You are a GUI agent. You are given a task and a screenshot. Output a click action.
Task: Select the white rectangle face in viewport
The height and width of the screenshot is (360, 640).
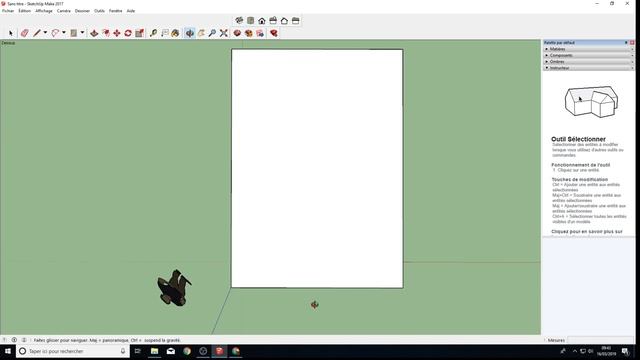click(x=317, y=169)
